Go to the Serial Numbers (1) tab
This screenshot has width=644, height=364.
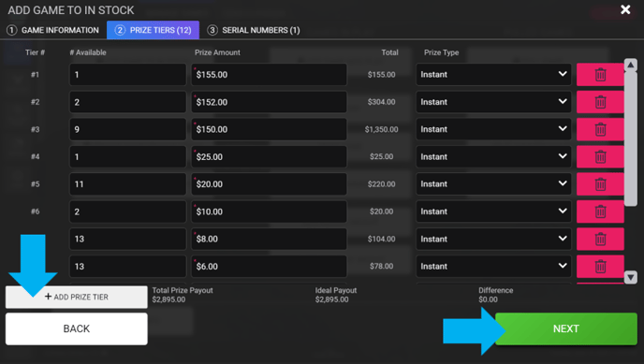coord(254,30)
